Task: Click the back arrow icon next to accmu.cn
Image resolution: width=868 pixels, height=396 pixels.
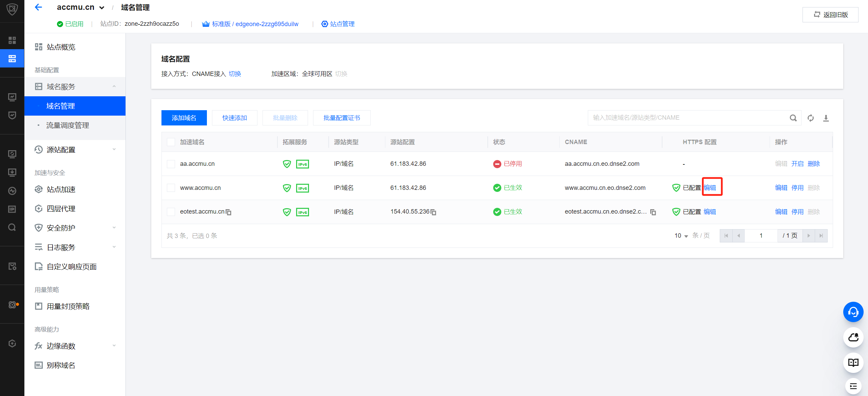Action: (x=38, y=7)
